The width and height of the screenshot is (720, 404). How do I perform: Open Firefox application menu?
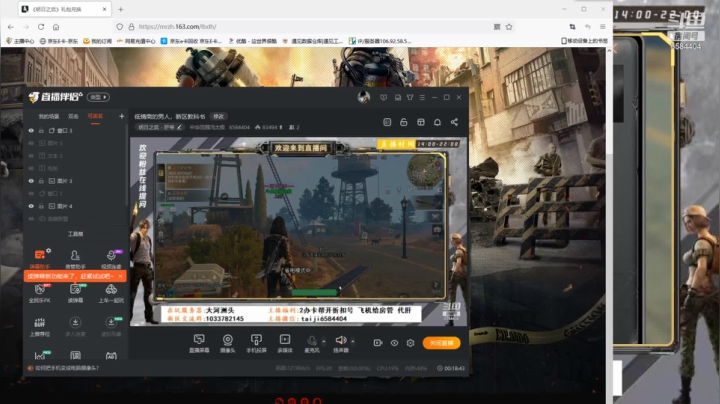coord(602,27)
